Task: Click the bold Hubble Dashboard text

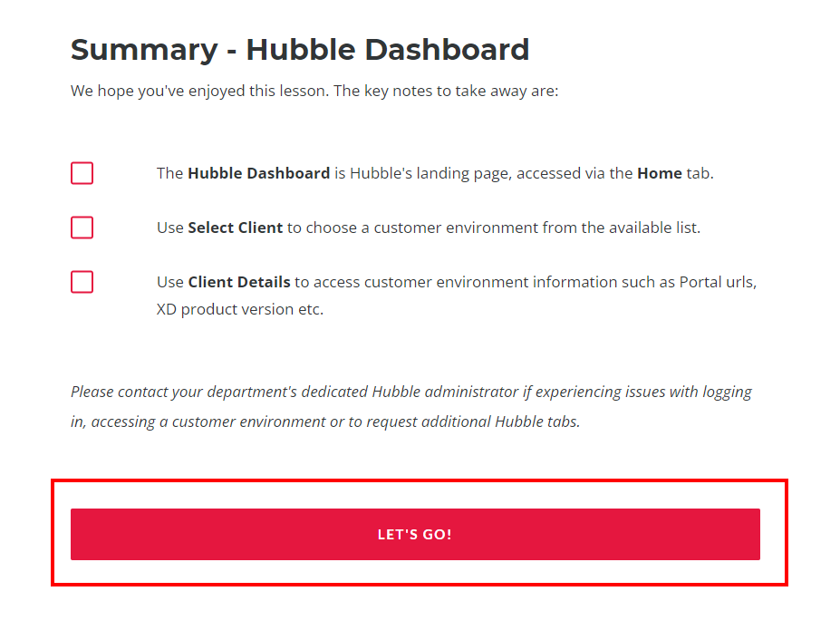Action: click(x=258, y=173)
